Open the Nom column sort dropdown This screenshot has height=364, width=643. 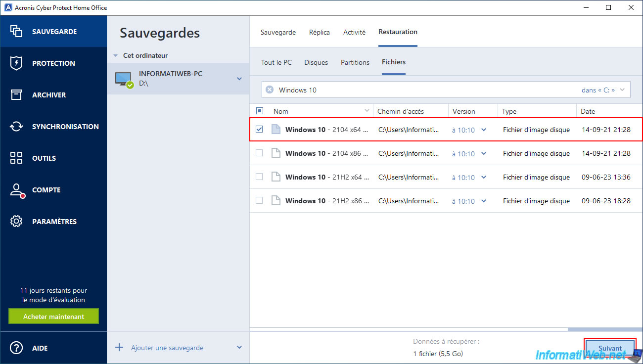point(367,111)
